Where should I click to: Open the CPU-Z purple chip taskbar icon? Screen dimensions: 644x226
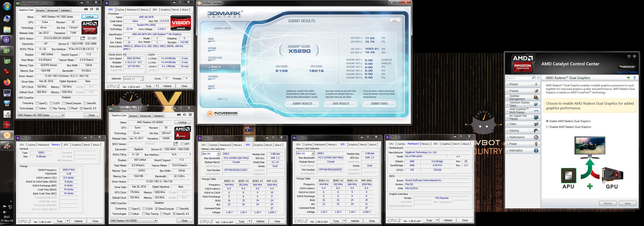[x=6, y=40]
